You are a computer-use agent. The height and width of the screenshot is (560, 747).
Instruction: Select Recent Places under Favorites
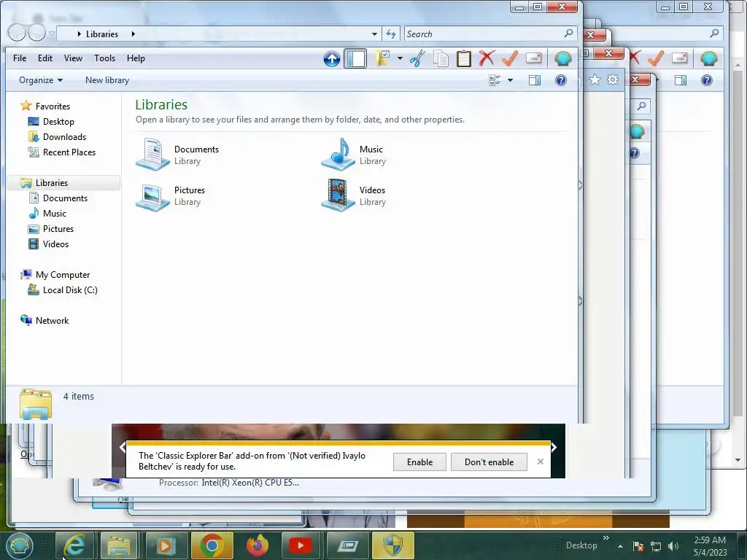pos(69,152)
